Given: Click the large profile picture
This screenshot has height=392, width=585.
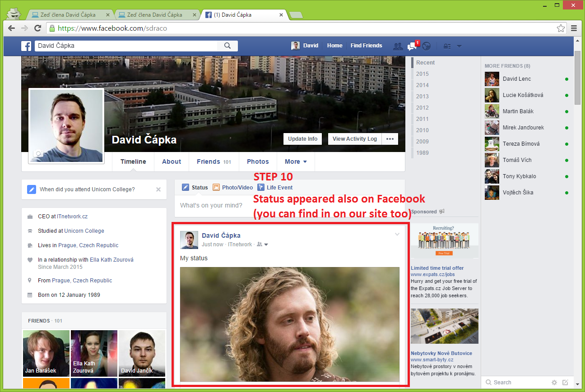Looking at the screenshot, I should [x=66, y=126].
